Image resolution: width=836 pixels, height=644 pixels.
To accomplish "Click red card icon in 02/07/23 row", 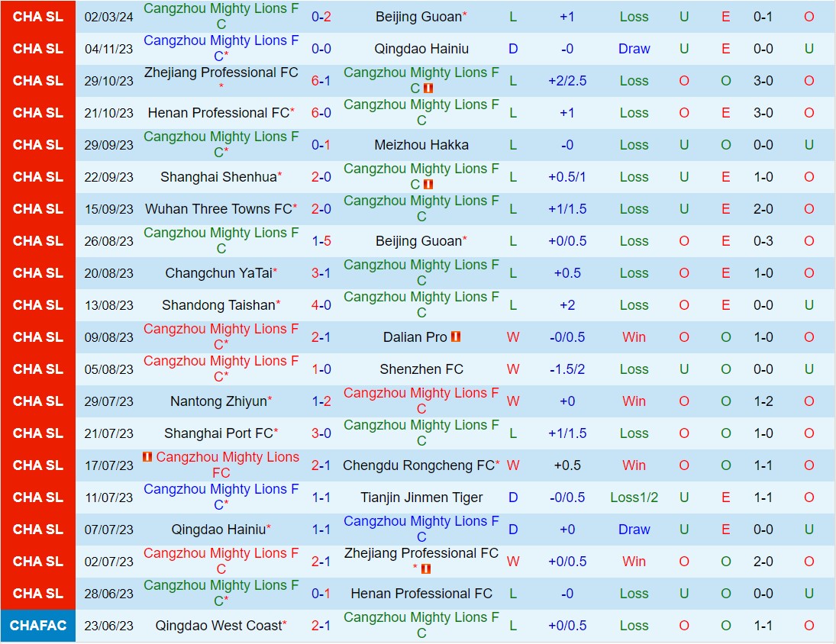I will tap(425, 569).
